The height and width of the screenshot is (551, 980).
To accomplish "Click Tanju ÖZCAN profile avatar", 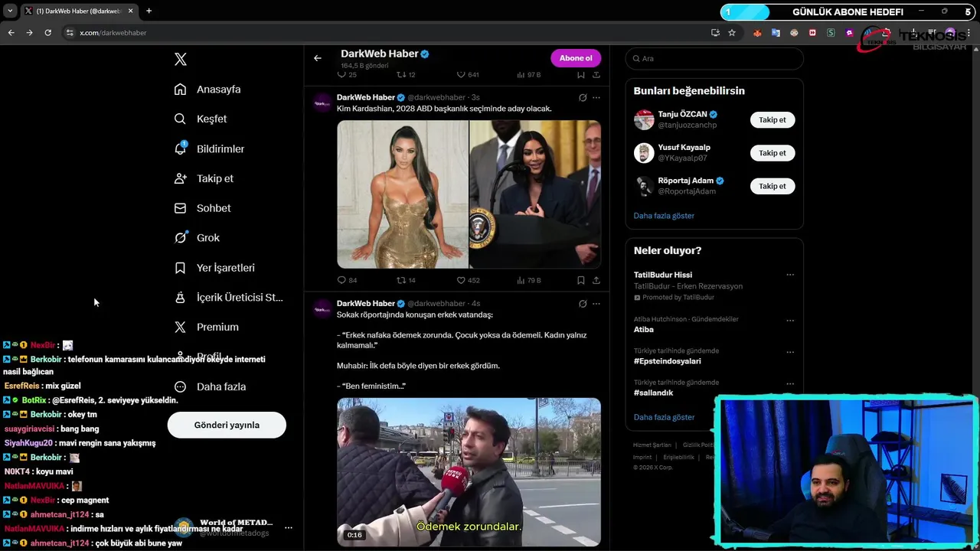I will (x=644, y=119).
